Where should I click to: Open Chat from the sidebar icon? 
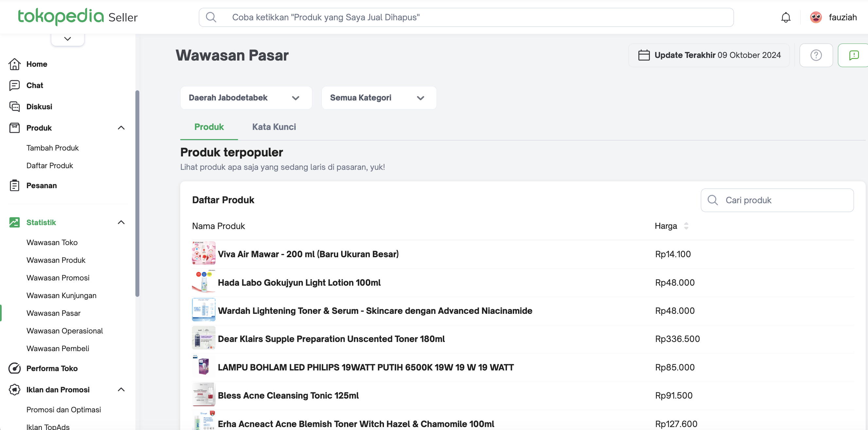click(14, 85)
